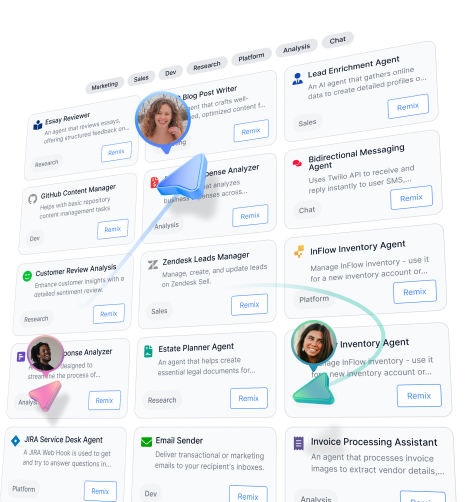Select the Platform category filter pill
The width and height of the screenshot is (470, 502).
click(251, 57)
